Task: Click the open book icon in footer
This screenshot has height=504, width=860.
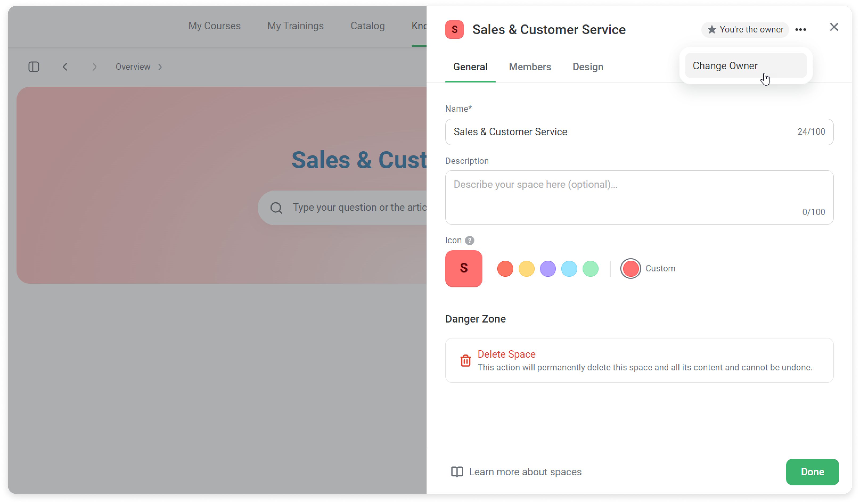Action: (x=457, y=472)
